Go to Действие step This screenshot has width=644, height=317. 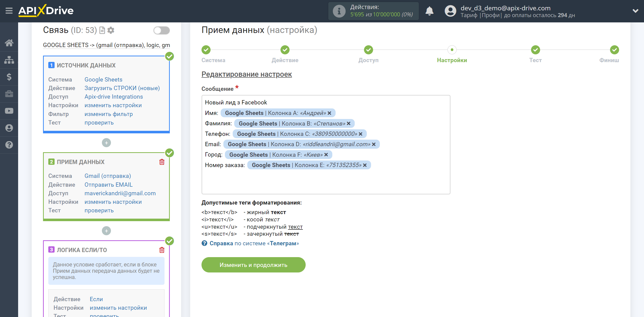point(285,50)
